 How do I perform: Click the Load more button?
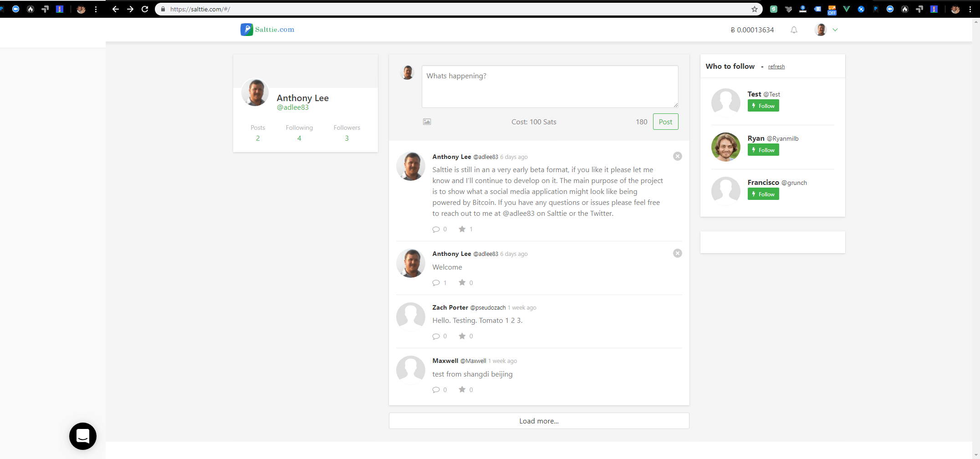(539, 421)
